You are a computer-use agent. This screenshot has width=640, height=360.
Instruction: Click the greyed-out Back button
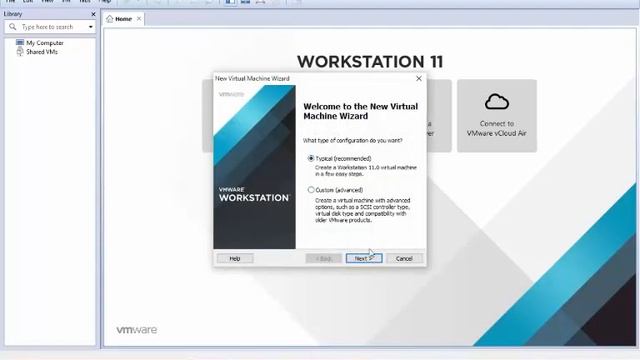(x=323, y=258)
